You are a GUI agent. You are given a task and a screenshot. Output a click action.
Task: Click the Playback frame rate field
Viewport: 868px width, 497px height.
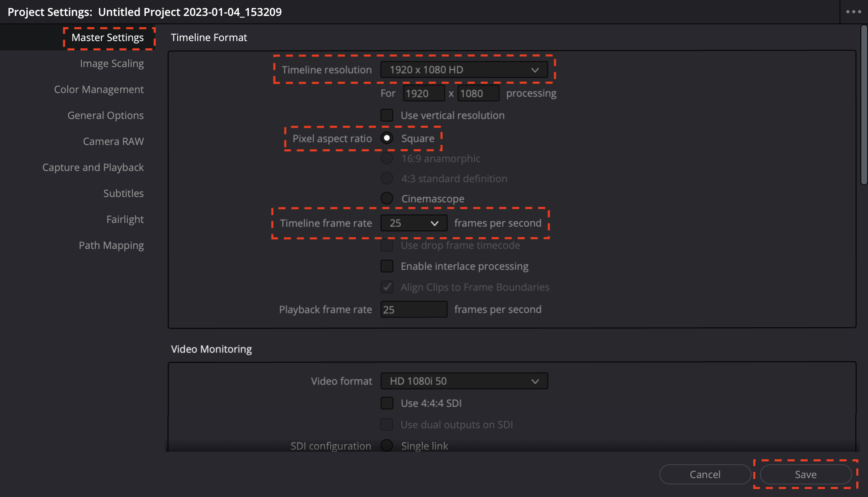[x=413, y=310]
